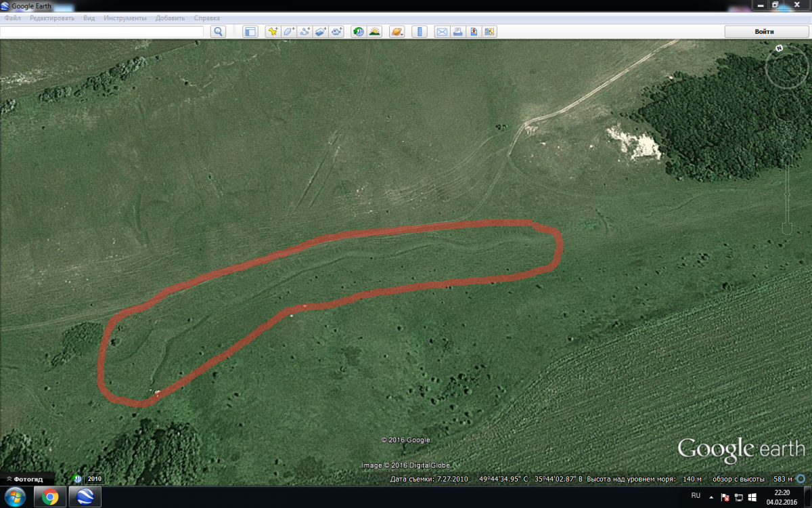The width and height of the screenshot is (812, 508).
Task: Open the Редактировать menu
Action: click(x=52, y=18)
